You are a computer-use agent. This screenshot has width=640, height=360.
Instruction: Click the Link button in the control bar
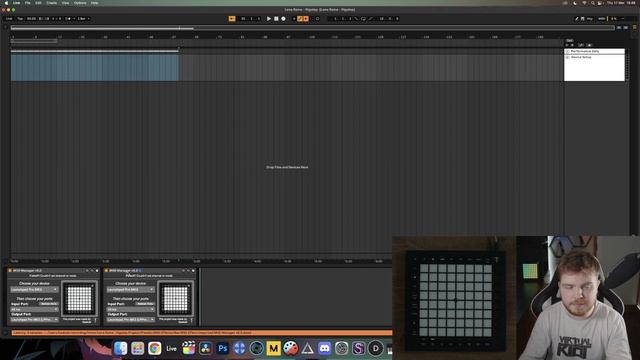(x=9, y=19)
